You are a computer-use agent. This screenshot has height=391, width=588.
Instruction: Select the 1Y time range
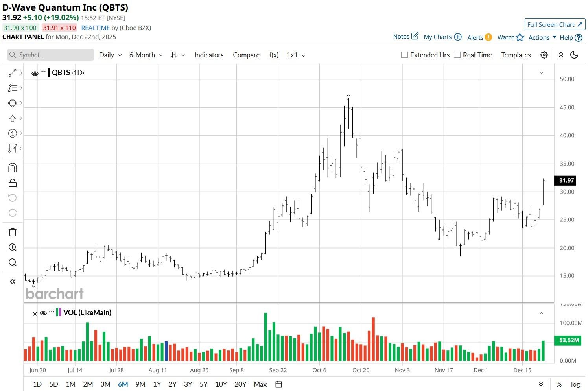click(157, 384)
